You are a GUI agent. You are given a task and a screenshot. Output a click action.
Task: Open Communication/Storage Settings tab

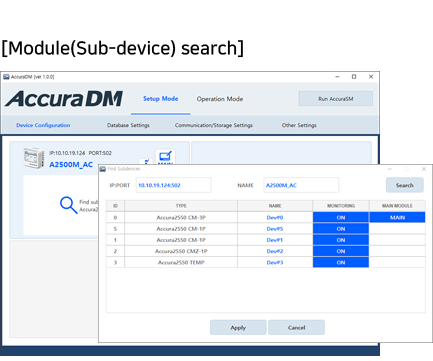click(214, 125)
